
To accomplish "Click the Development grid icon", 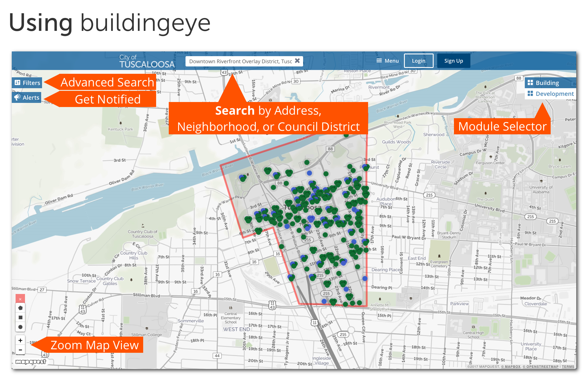I will pos(530,93).
